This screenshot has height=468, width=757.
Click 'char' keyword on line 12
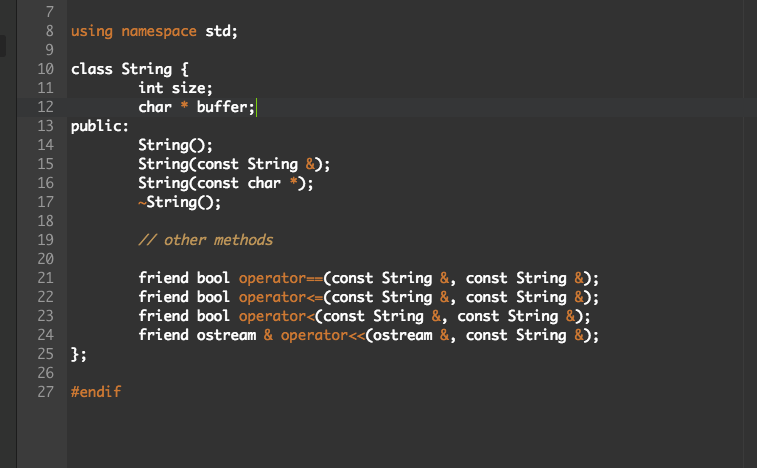155,107
